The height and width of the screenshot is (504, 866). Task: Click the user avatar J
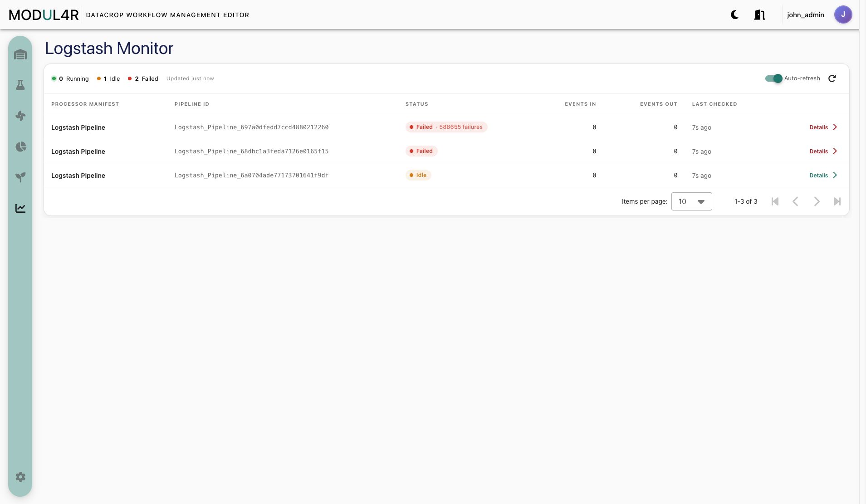[843, 15]
